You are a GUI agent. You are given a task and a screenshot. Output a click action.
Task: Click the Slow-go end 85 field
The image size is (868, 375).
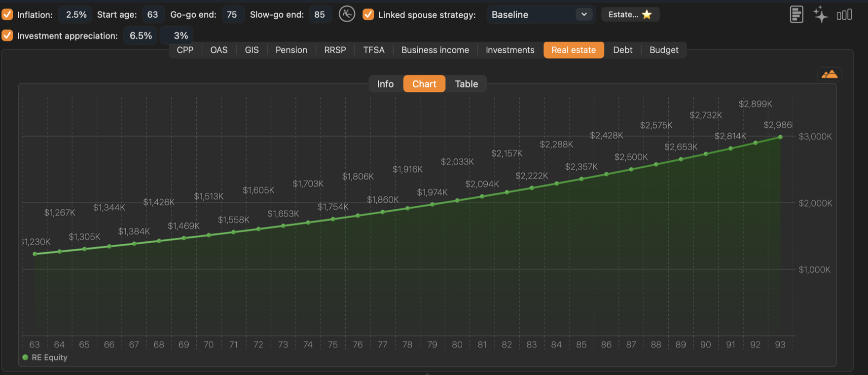tap(320, 14)
